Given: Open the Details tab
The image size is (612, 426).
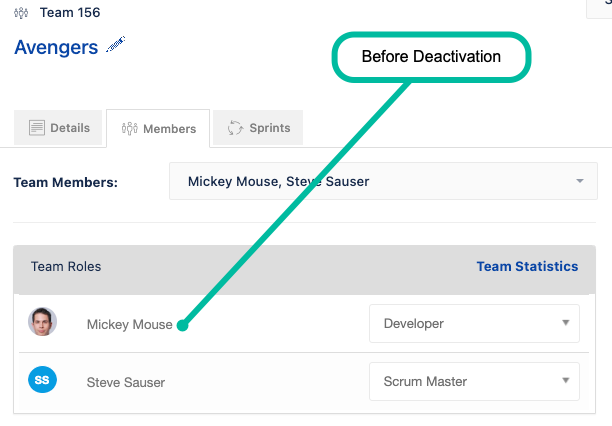Looking at the screenshot, I should pyautogui.click(x=58, y=128).
